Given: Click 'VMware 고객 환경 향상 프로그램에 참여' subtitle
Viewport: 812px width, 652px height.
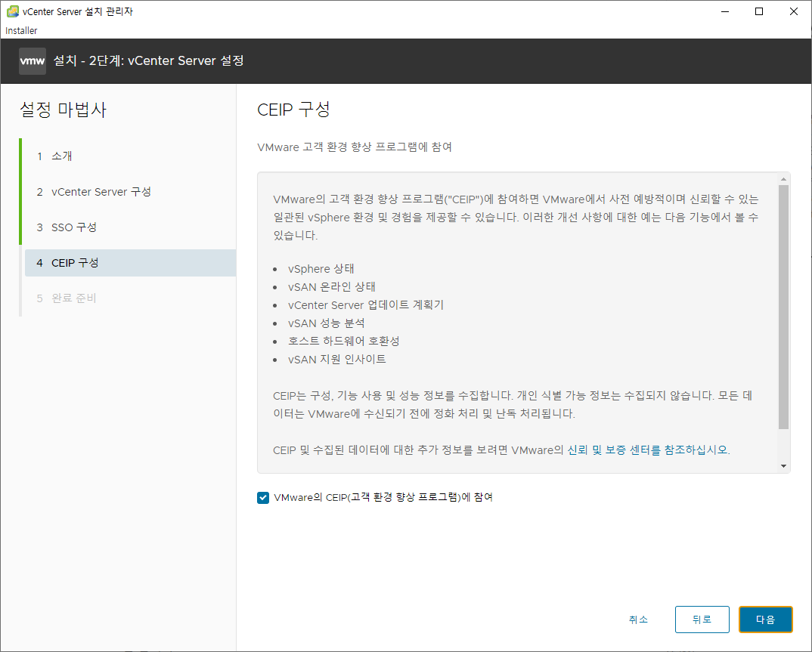Looking at the screenshot, I should pos(355,147).
